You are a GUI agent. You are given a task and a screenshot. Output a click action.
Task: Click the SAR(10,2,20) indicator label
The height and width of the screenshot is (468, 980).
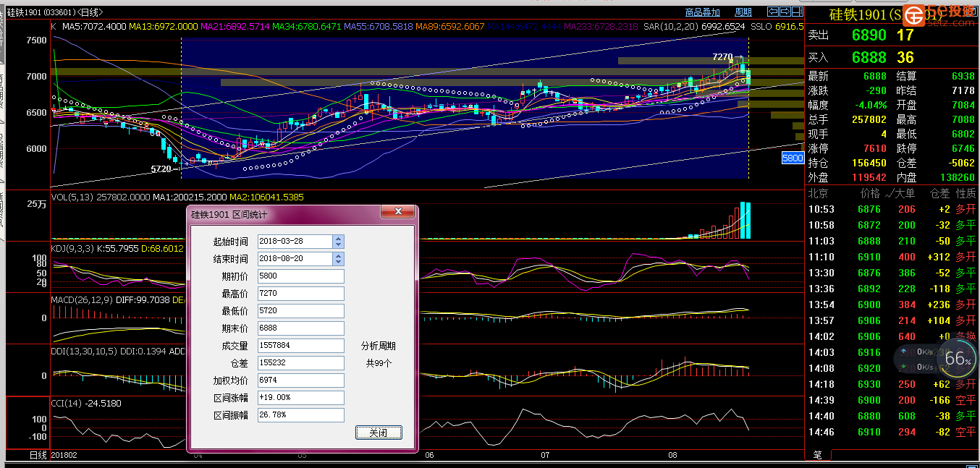(x=670, y=26)
